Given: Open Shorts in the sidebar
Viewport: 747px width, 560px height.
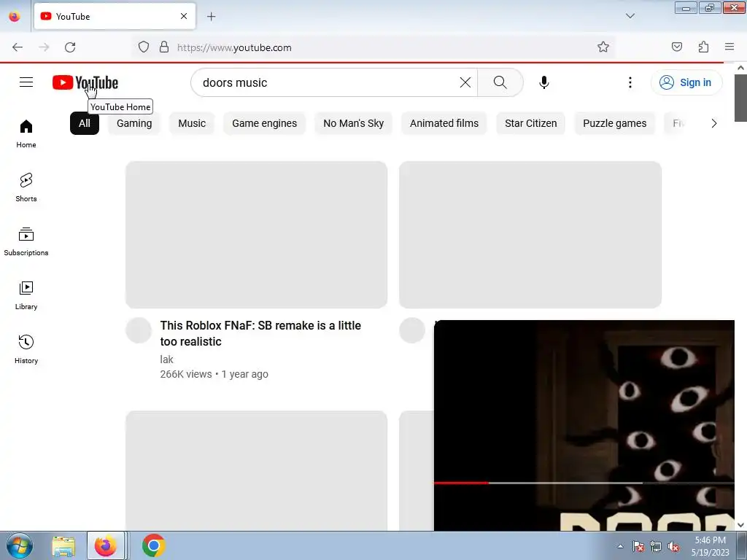Looking at the screenshot, I should click(x=26, y=187).
